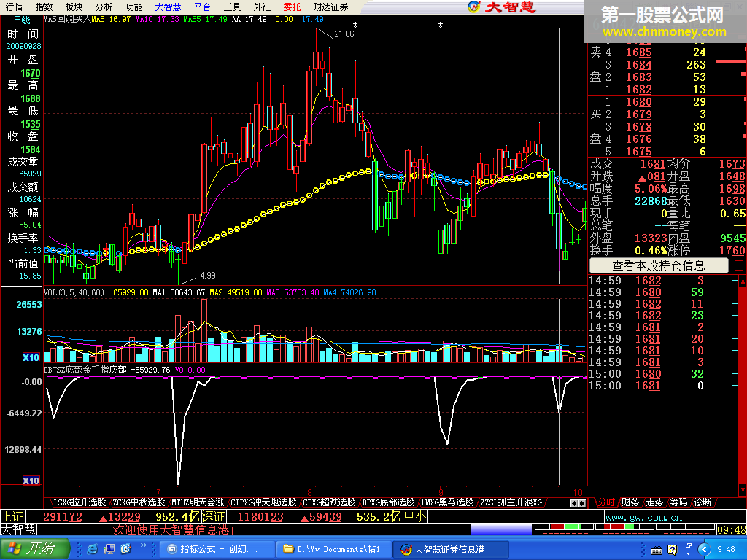Click the www.gw.com.cn link
This screenshot has width=747, height=560.
[643, 517]
